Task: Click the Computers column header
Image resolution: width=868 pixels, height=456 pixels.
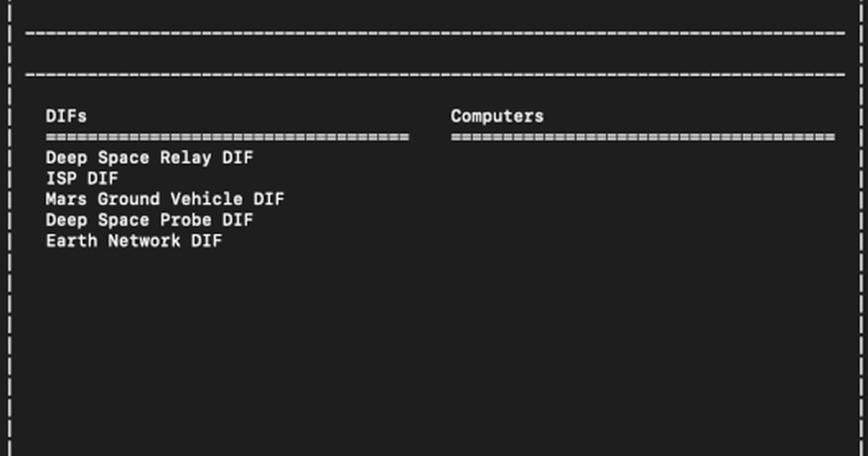Action: pyautogui.click(x=497, y=117)
